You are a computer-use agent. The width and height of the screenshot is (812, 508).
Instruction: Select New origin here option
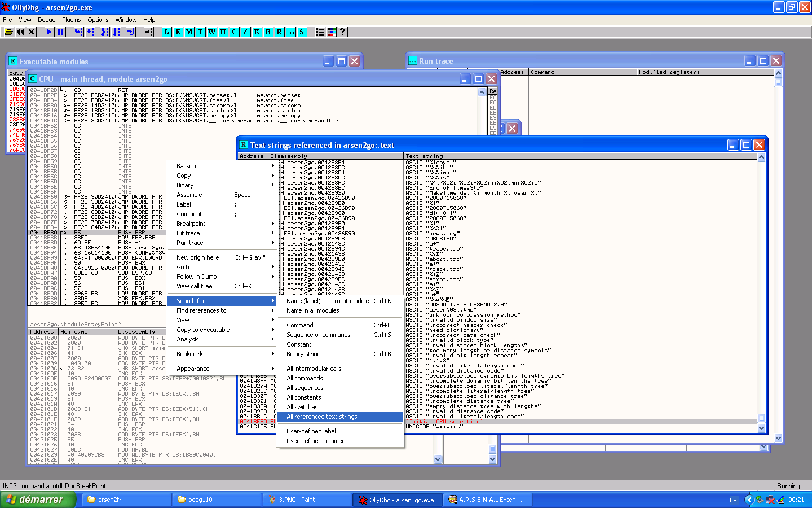[x=221, y=257]
